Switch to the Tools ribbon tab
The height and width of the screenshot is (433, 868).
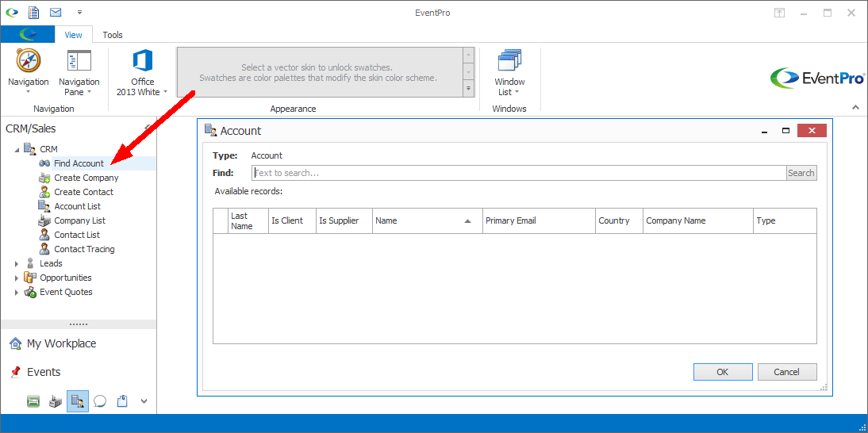coord(113,35)
